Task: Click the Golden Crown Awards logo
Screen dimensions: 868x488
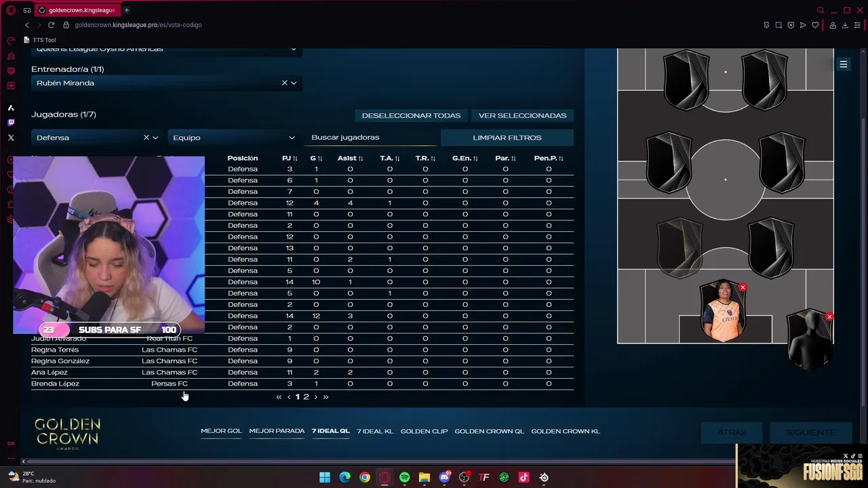Action: click(67, 434)
